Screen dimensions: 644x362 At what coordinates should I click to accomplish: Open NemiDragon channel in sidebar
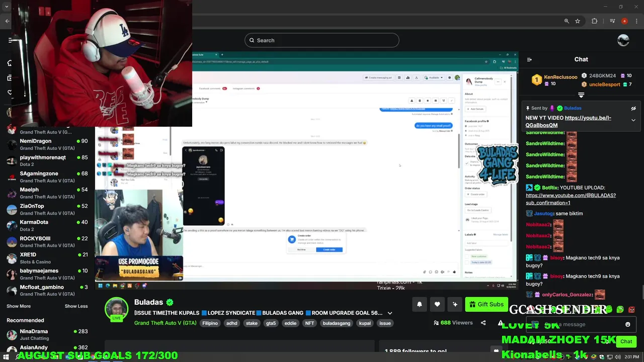coord(47,145)
